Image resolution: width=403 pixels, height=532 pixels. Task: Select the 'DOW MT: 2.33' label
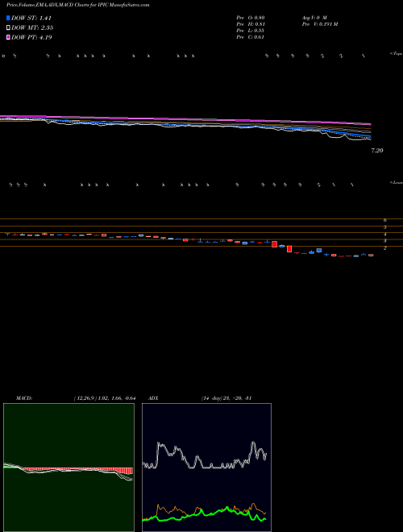pyautogui.click(x=32, y=28)
